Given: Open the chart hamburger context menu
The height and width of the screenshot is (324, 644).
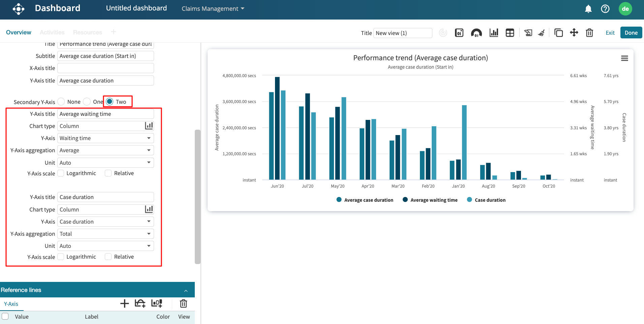Looking at the screenshot, I should (x=624, y=58).
